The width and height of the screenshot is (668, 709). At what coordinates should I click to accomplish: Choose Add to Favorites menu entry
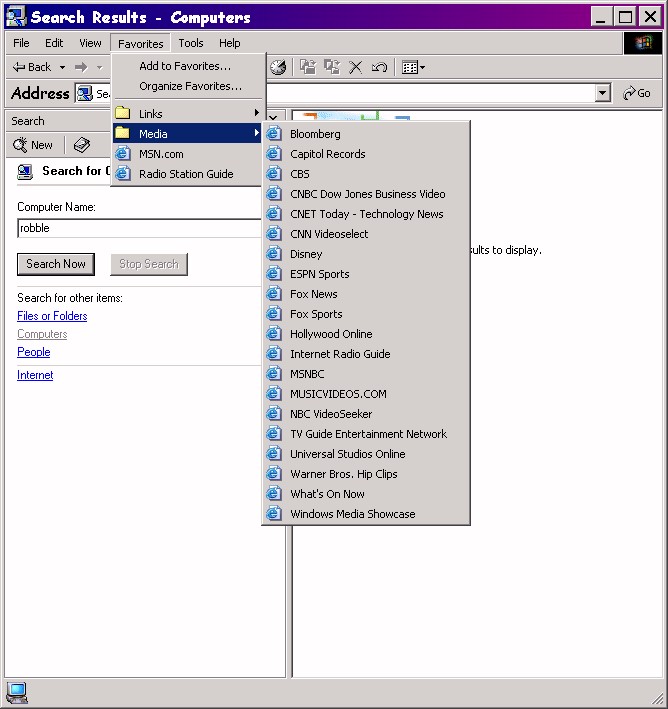point(184,66)
